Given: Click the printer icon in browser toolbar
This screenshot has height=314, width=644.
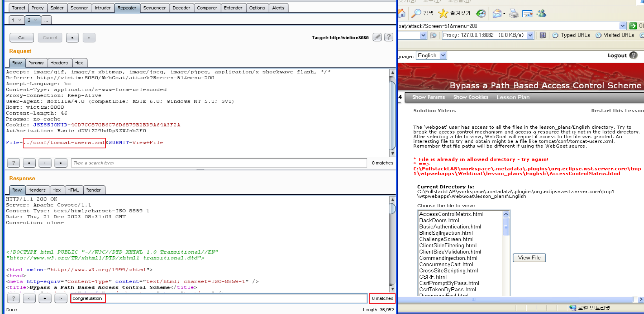Looking at the screenshot, I should click(514, 14).
